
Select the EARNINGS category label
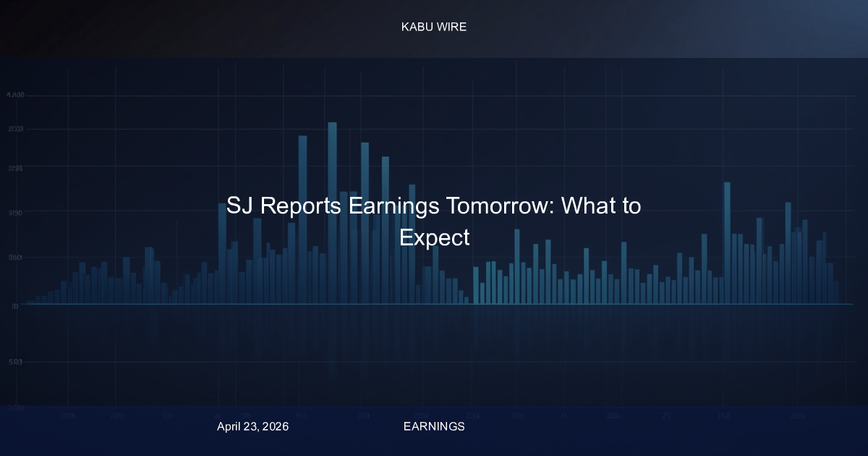(433, 427)
